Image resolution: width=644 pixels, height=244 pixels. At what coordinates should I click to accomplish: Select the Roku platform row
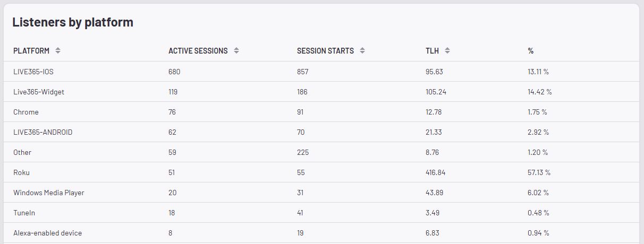coord(22,172)
